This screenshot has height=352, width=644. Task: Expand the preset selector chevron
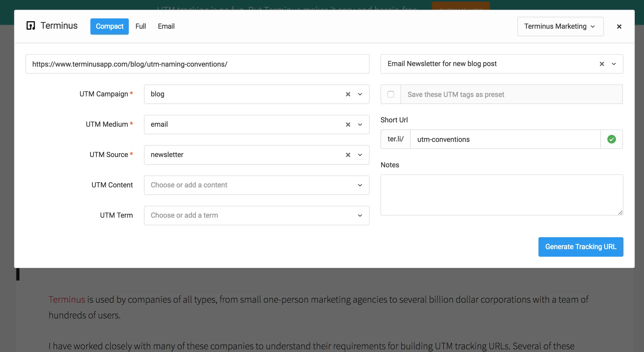coord(614,64)
